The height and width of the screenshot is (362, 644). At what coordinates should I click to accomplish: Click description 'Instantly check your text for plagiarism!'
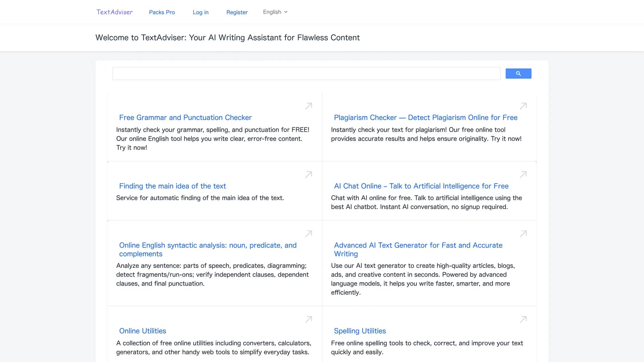tap(426, 134)
